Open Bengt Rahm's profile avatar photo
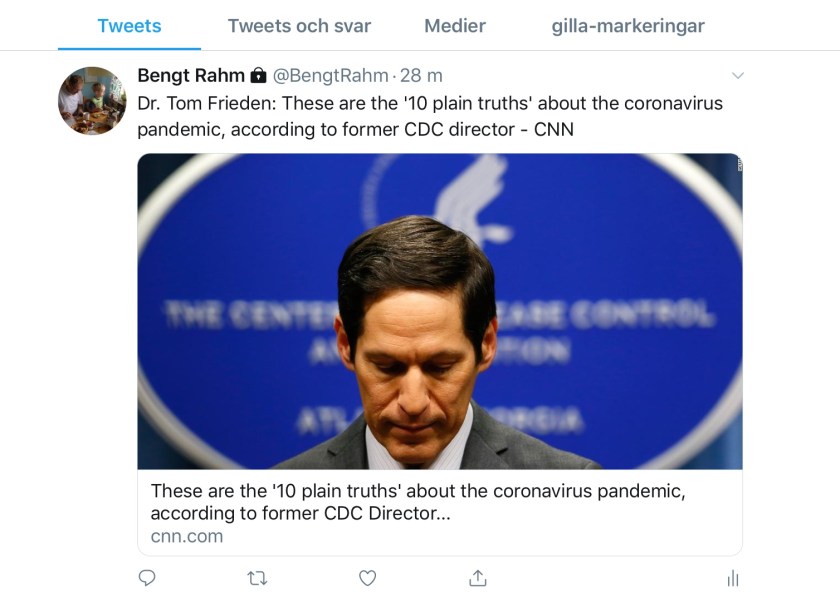Viewport: 840px width, 598px height. (x=92, y=100)
